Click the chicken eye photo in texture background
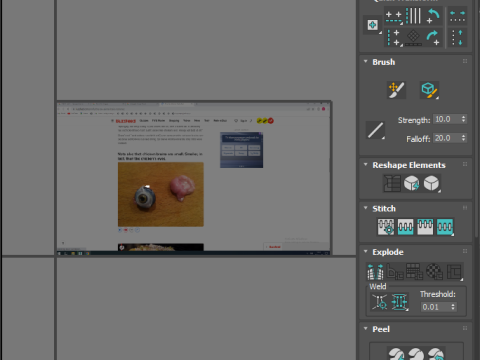Image resolution: width=480 pixels, height=360 pixels. point(161,194)
